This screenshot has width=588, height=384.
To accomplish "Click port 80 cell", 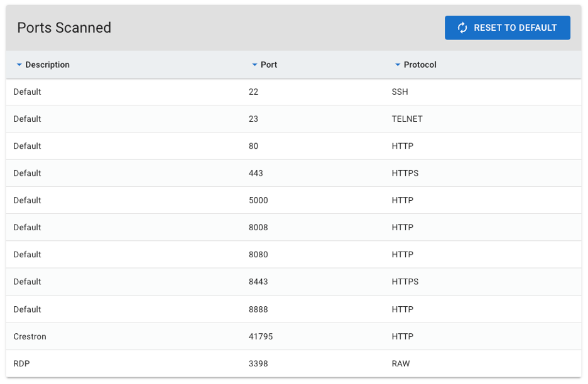I will 253,146.
